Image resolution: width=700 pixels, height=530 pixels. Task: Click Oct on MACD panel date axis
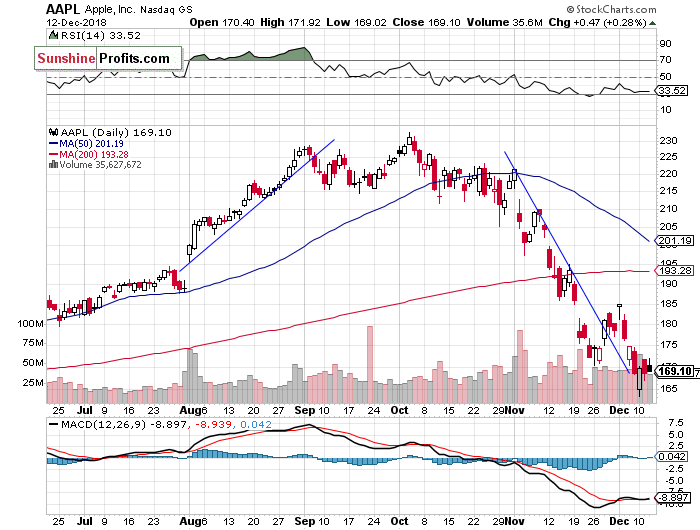(x=399, y=521)
